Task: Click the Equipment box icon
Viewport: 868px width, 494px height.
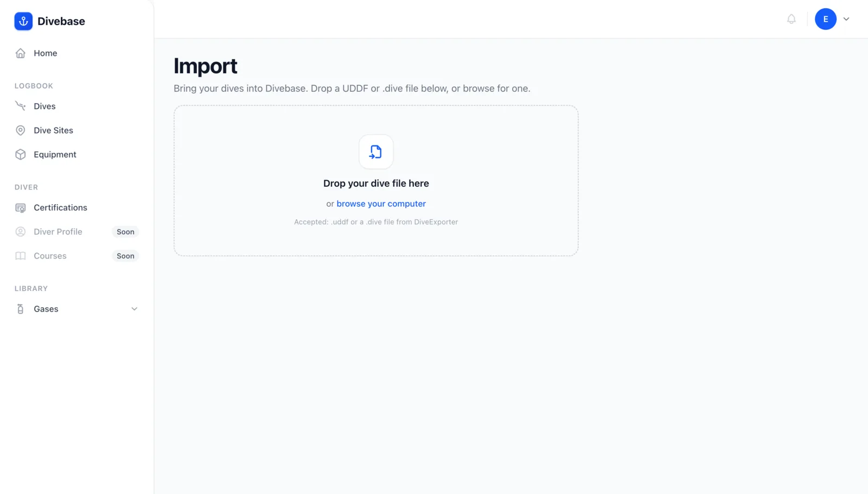Action: pos(21,154)
